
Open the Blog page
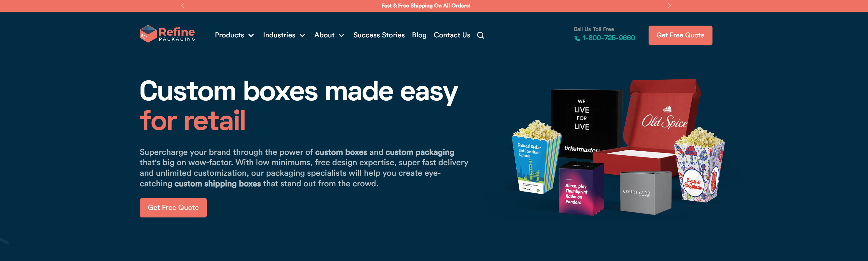tap(419, 35)
